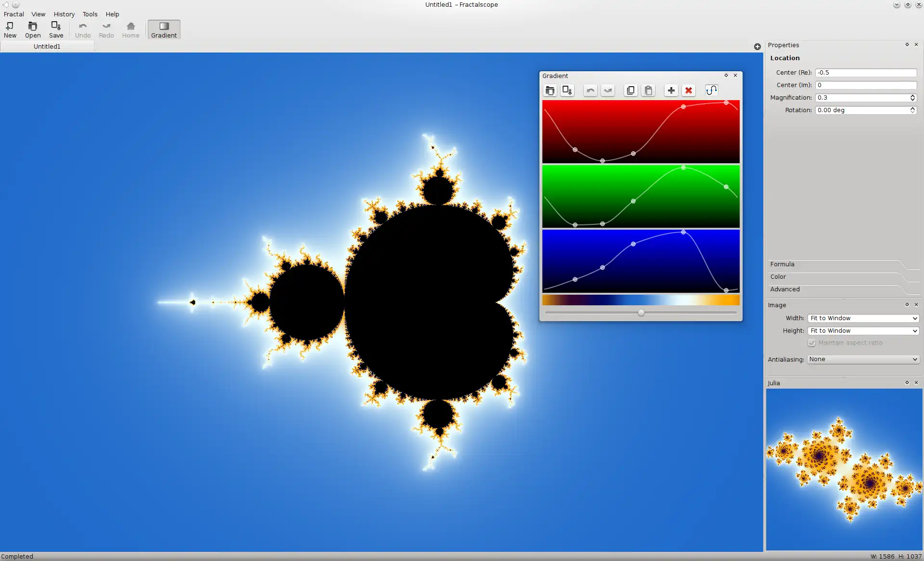Open a saved gradient preset
The height and width of the screenshot is (561, 924).
550,90
